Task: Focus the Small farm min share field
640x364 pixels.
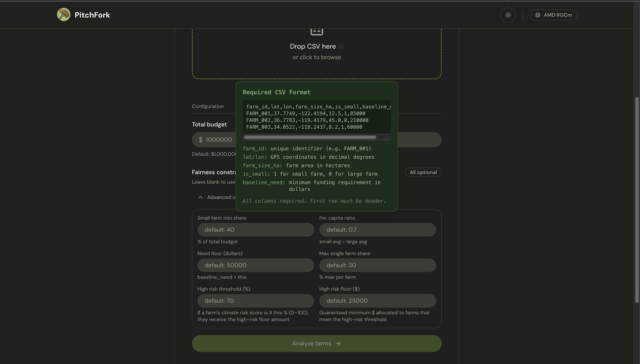Action: [255, 230]
